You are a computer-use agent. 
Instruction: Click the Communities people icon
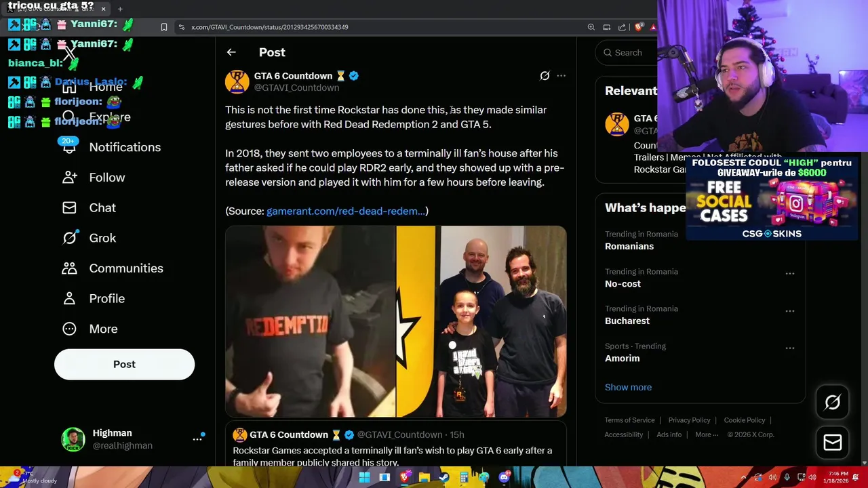(69, 268)
